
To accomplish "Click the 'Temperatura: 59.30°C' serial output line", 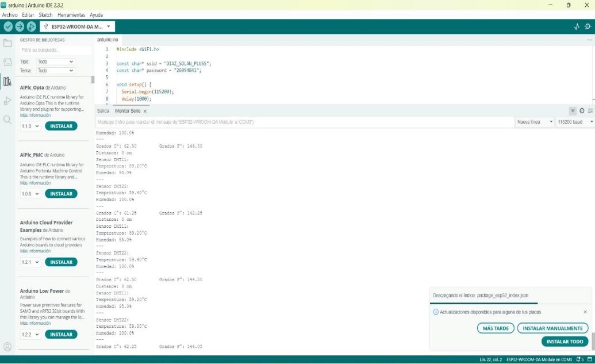I will (x=121, y=327).
